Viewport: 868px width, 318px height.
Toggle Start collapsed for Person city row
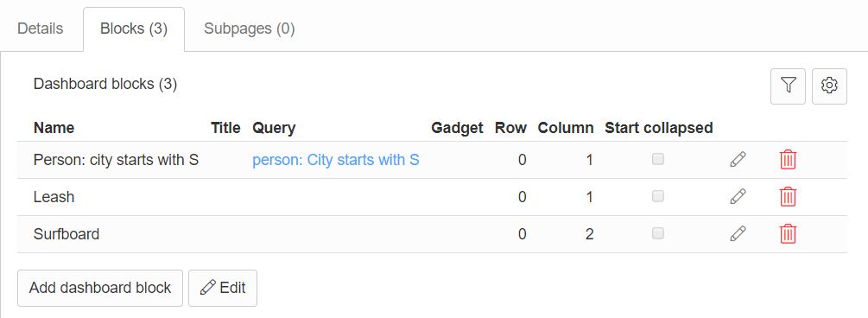pyautogui.click(x=657, y=160)
